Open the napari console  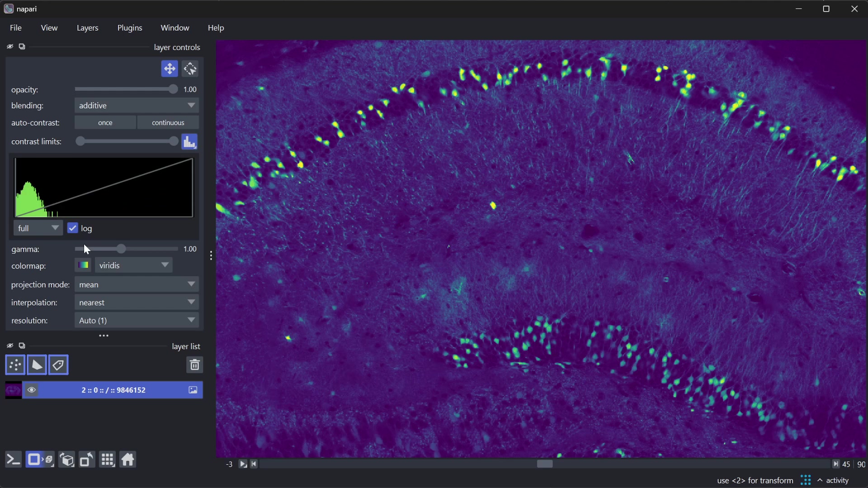pyautogui.click(x=13, y=460)
